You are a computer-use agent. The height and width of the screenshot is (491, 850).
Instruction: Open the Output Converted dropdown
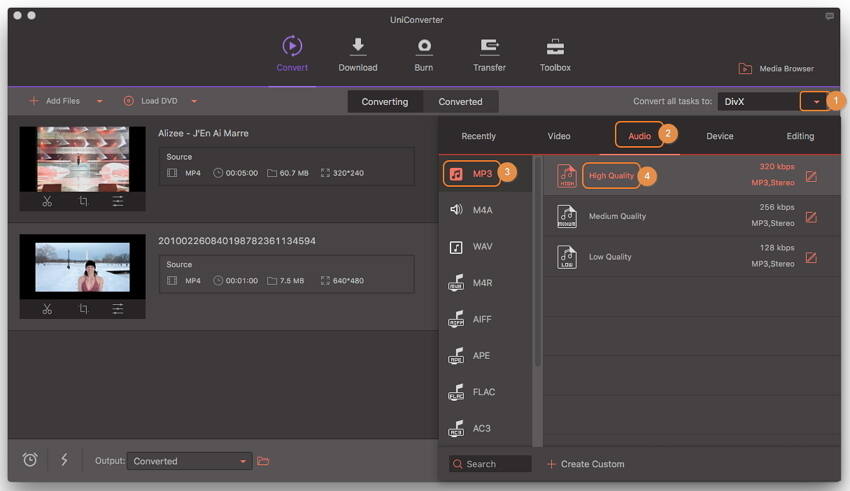[x=190, y=461]
